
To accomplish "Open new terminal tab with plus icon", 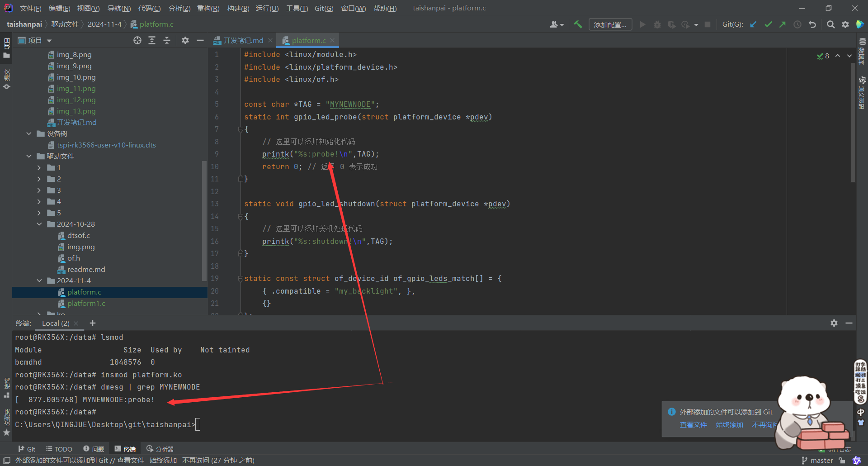I will point(93,323).
